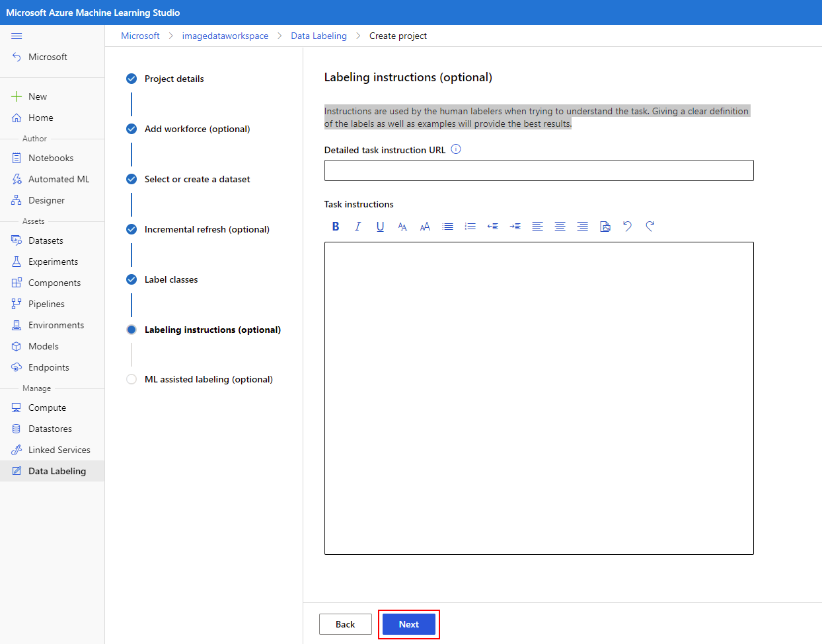Image resolution: width=822 pixels, height=644 pixels.
Task: Redo the last edit
Action: tap(650, 227)
